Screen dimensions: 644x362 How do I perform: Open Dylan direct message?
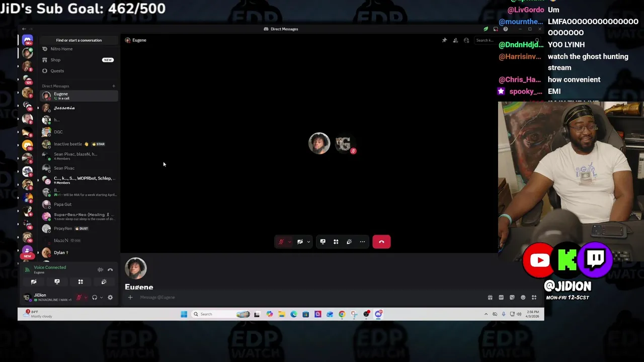[x=79, y=253]
